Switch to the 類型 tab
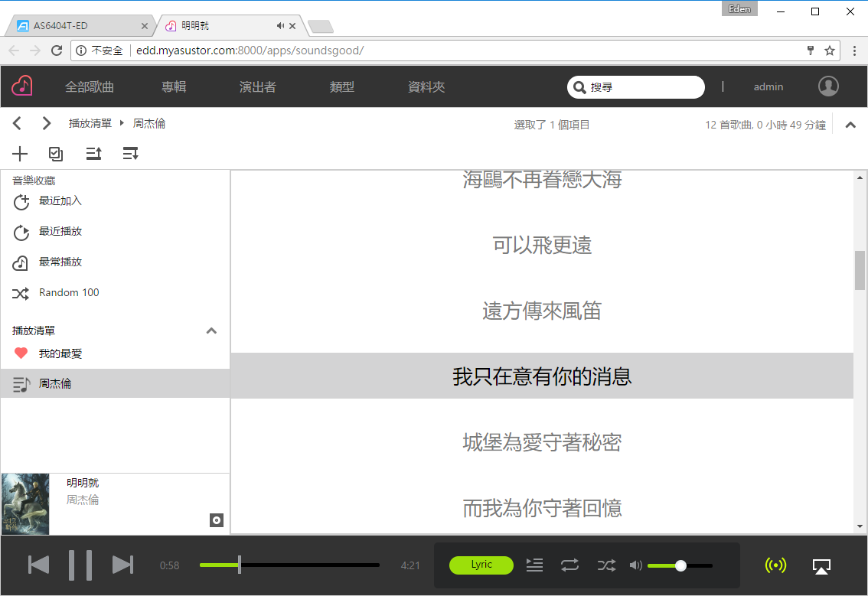The height and width of the screenshot is (596, 868). point(341,87)
